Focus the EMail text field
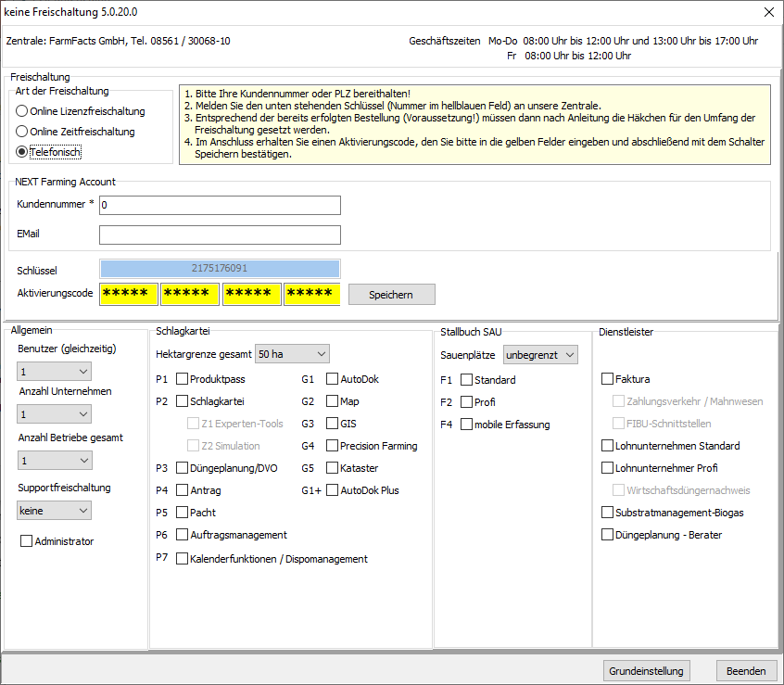The image size is (784, 685). click(x=220, y=235)
